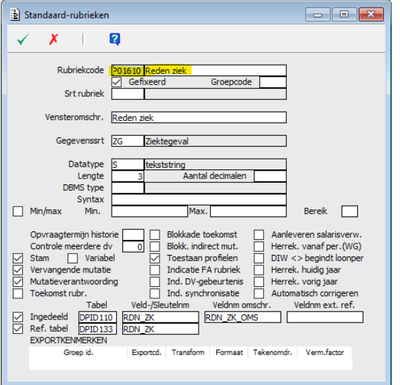Viewport: 400px width, 385px height.
Task: Click the Vensteromschr. input field
Action: 199,117
